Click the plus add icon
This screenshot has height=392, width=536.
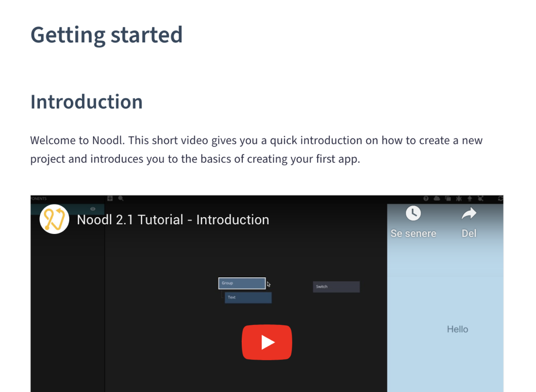pos(110,199)
